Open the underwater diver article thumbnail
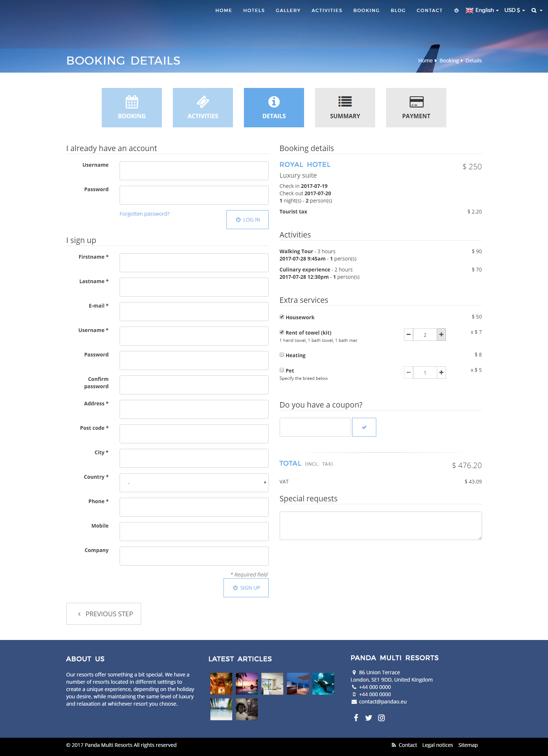Screen dimensions: 548x756 [323, 684]
